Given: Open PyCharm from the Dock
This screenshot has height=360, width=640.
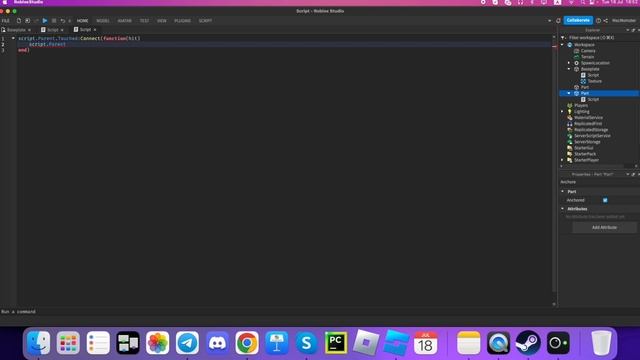Looking at the screenshot, I should [x=336, y=343].
